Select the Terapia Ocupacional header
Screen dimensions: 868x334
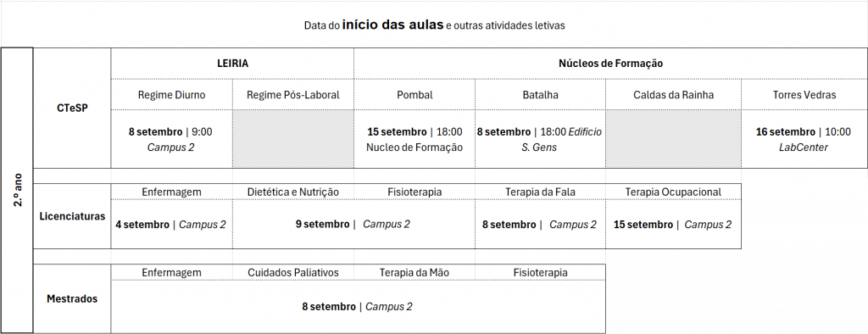pos(673,192)
